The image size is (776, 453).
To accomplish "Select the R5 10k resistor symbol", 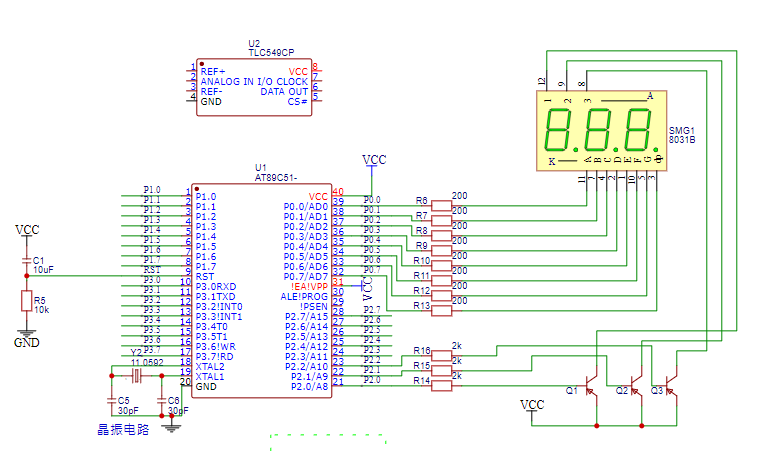I will click(27, 301).
